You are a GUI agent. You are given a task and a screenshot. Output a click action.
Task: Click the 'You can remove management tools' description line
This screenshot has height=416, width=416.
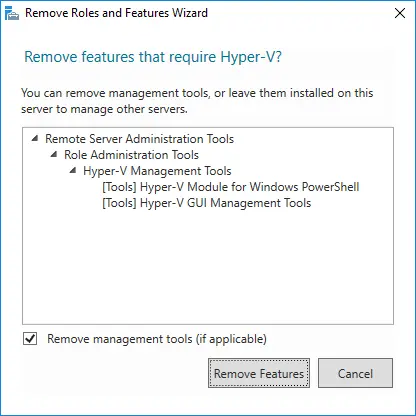[197, 93]
